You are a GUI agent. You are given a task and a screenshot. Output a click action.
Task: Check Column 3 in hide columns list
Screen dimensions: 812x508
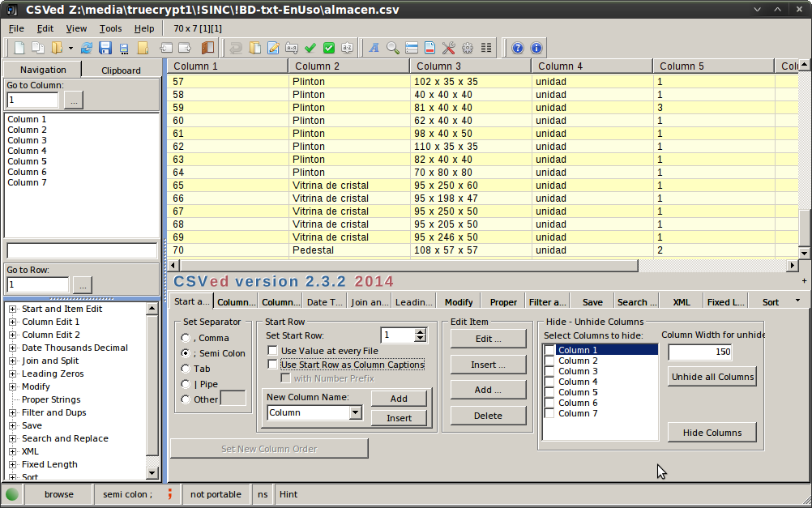550,371
